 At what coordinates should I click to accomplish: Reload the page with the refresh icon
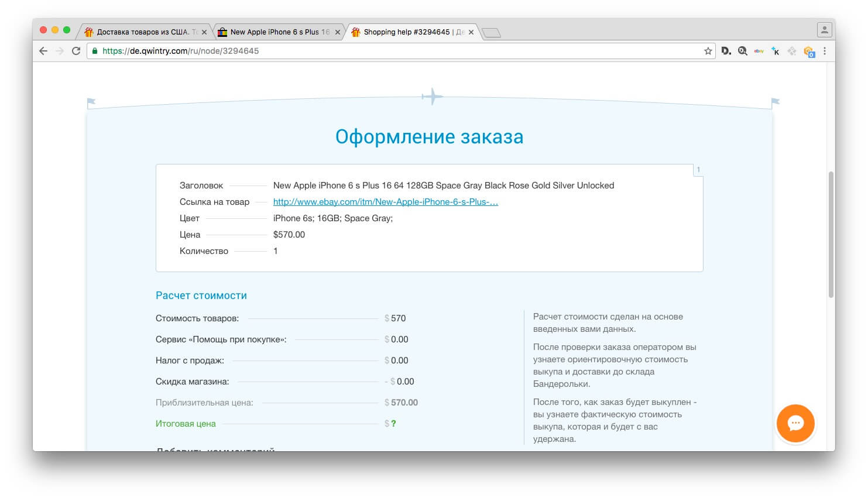(76, 51)
